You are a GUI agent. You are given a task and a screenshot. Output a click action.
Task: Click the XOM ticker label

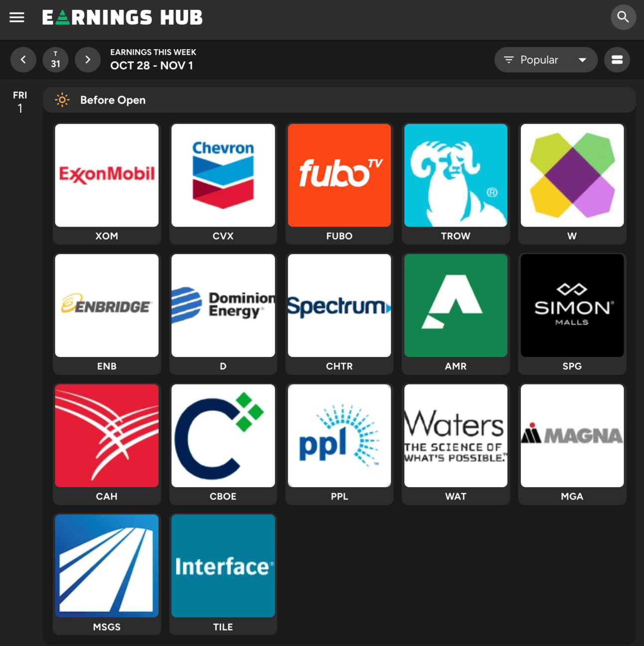pos(107,236)
